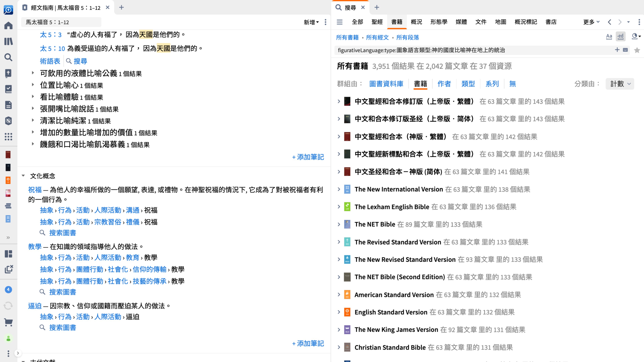Expand The NET Bible (Second Edition) results
Image resolution: width=644 pixels, height=362 pixels.
(339, 277)
